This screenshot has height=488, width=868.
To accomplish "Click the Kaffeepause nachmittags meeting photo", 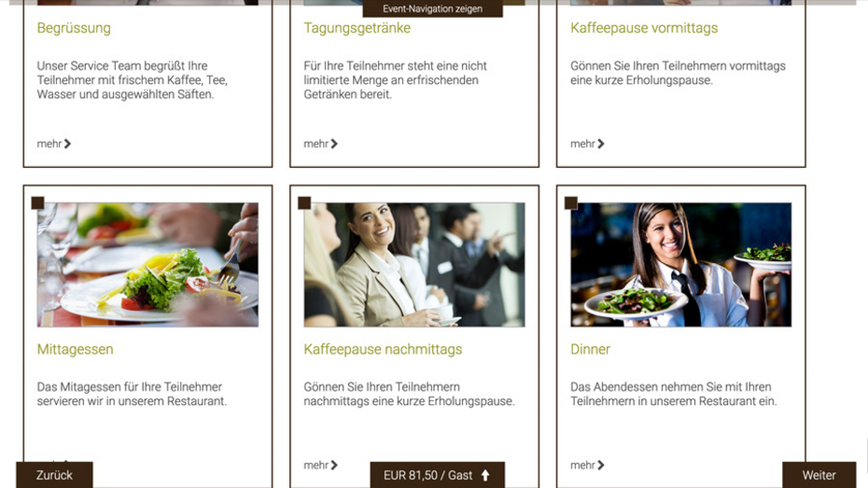I will (414, 264).
